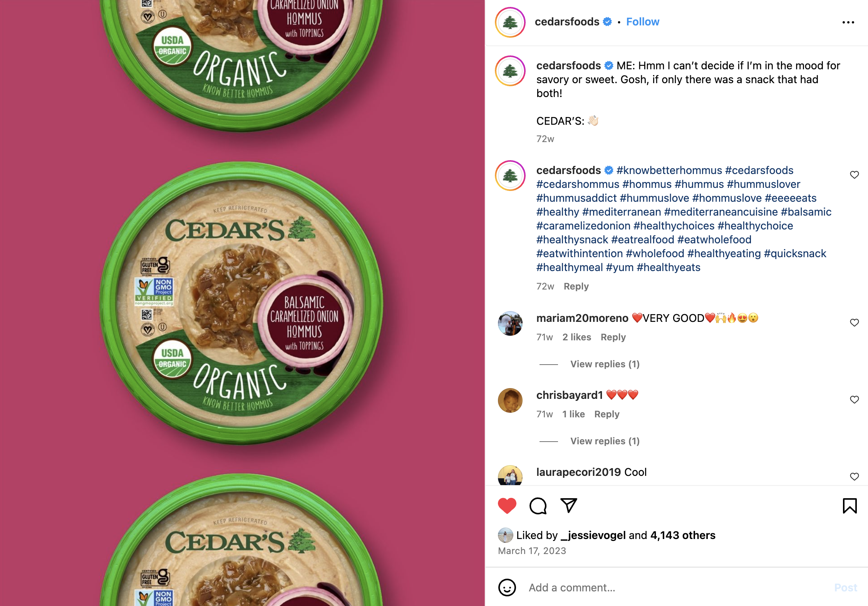The width and height of the screenshot is (868, 606).
Task: View the 4,143 others likes list
Action: (x=682, y=535)
